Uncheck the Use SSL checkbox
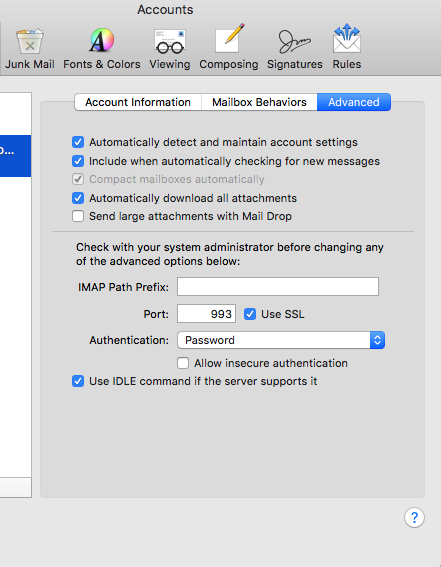The height and width of the screenshot is (567, 441). (250, 314)
